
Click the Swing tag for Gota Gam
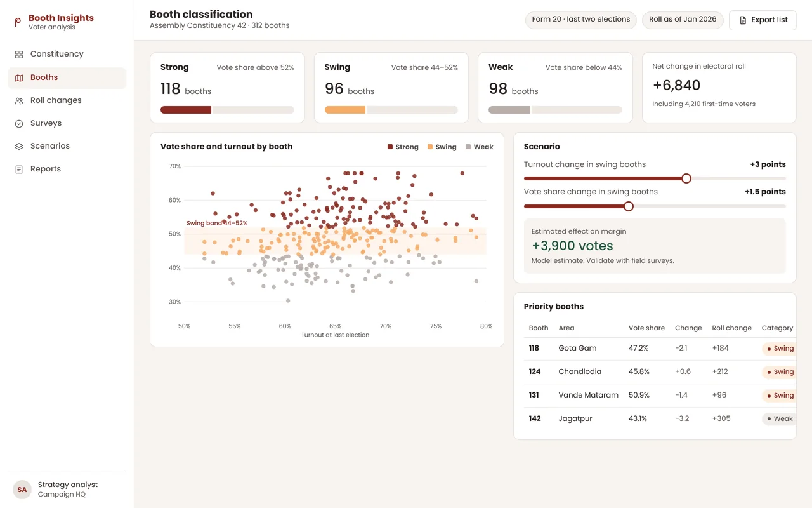click(x=780, y=348)
